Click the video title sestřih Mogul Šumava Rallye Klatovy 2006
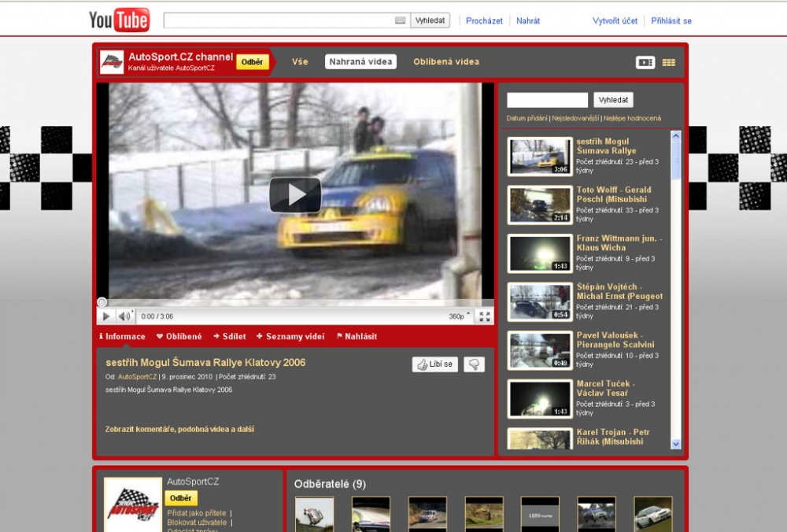 [x=205, y=362]
